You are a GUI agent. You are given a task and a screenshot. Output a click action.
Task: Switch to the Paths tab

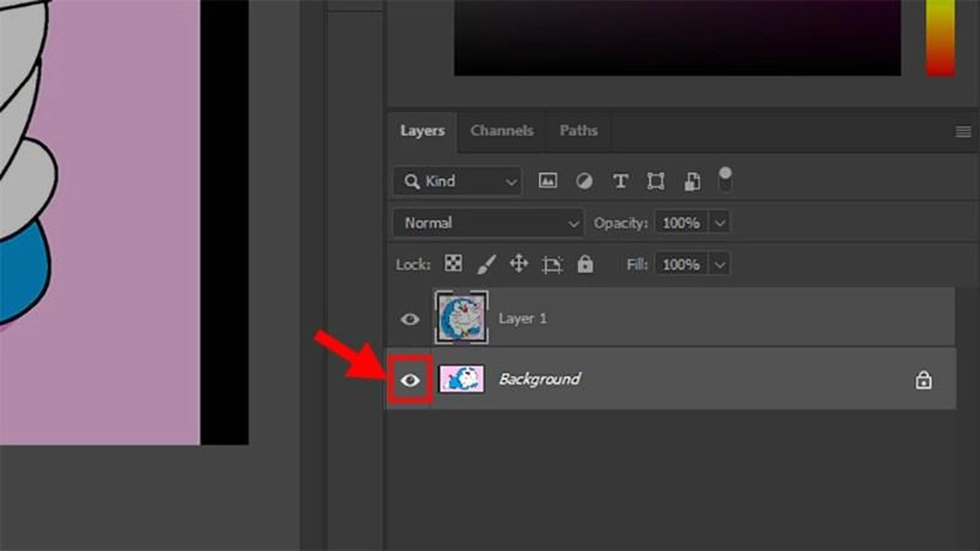click(x=578, y=131)
